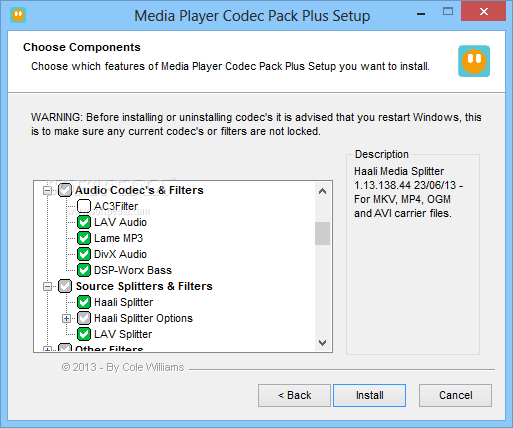Viewport: 513px width, 428px height.
Task: Select the DivX Audio row text
Action: [120, 254]
